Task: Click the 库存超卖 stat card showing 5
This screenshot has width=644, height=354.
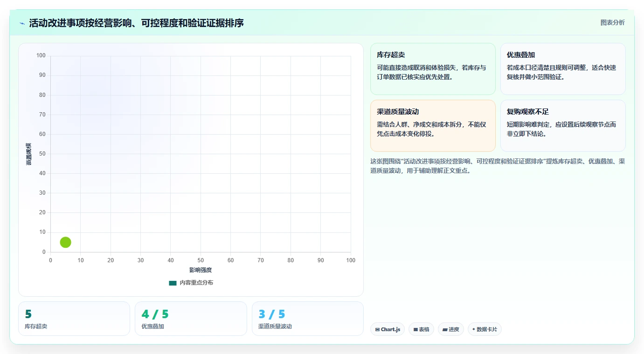Action: coord(74,319)
